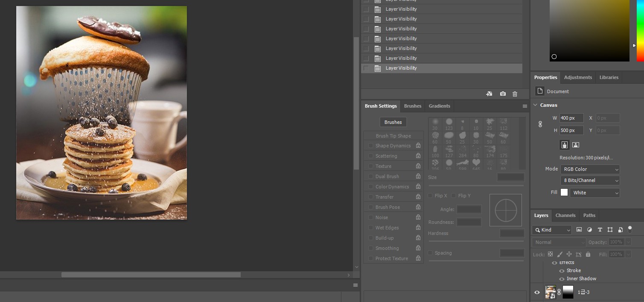Viewport: 644px width, 302px height.
Task: Check the Flip X option
Action: (430, 196)
